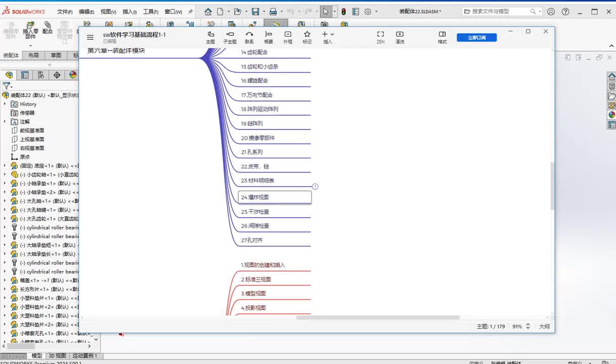Change the zoom level stepper at 91%
The image size is (616, 364).
point(528,327)
